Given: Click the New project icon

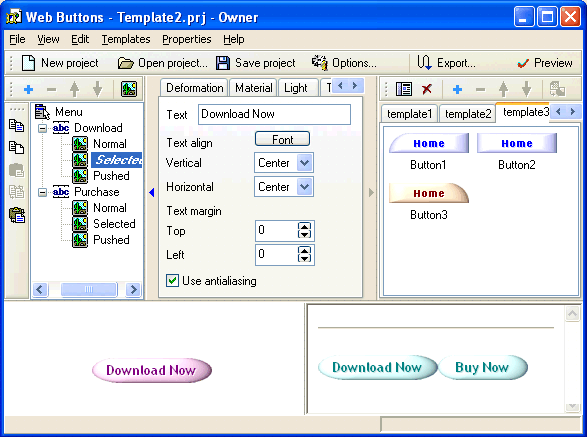Looking at the screenshot, I should pyautogui.click(x=28, y=63).
